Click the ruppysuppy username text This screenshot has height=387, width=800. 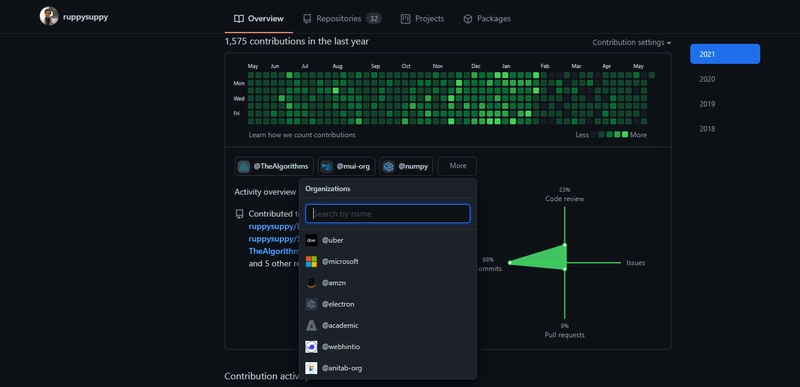[x=86, y=17]
